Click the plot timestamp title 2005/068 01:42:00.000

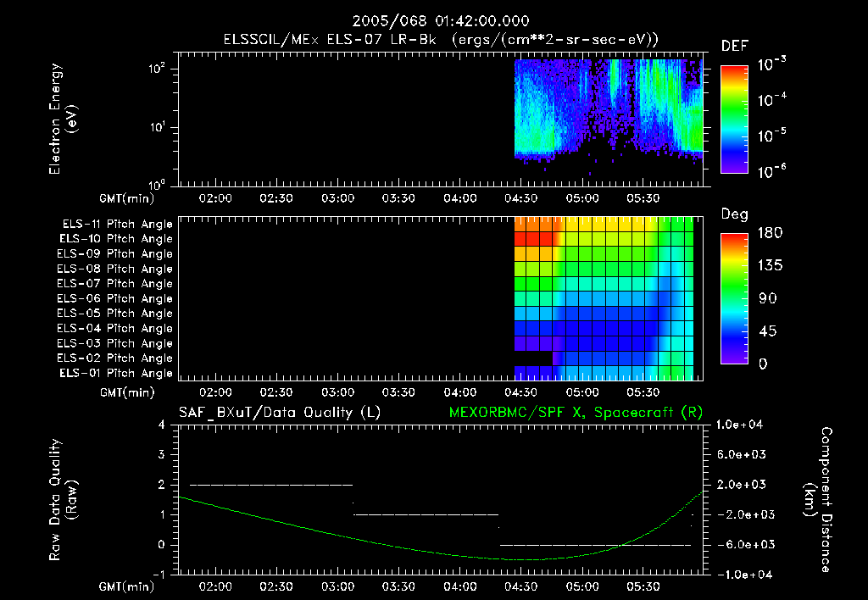441,21
